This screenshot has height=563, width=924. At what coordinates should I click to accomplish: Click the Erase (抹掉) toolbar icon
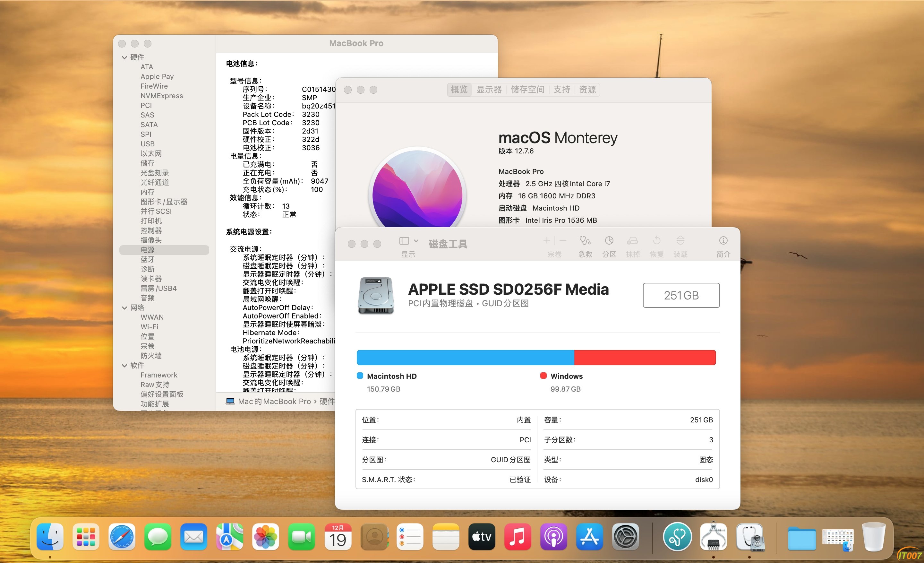(x=633, y=240)
